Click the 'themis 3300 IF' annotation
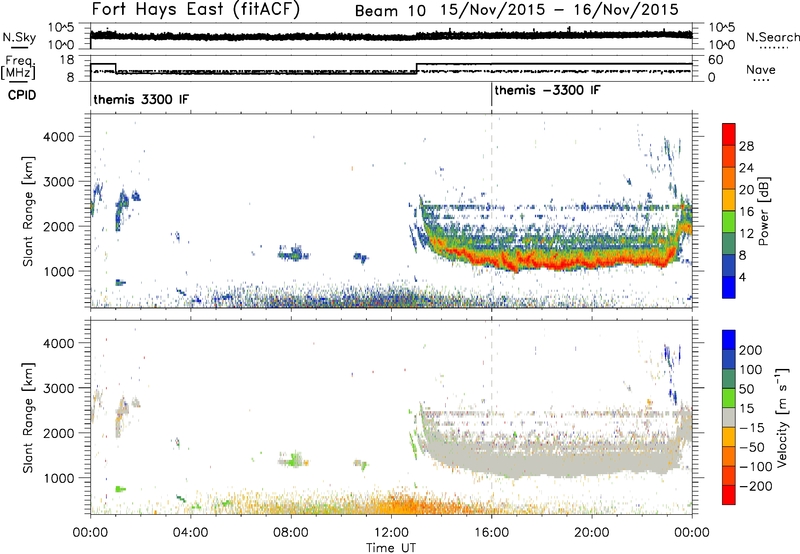Image resolution: width=800 pixels, height=554 pixels. pos(141,99)
